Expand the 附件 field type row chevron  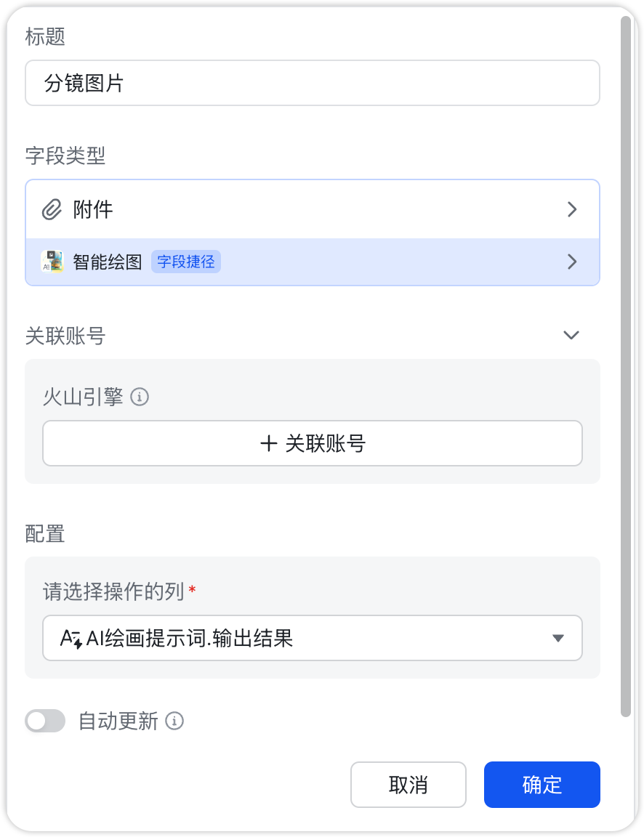(572, 209)
